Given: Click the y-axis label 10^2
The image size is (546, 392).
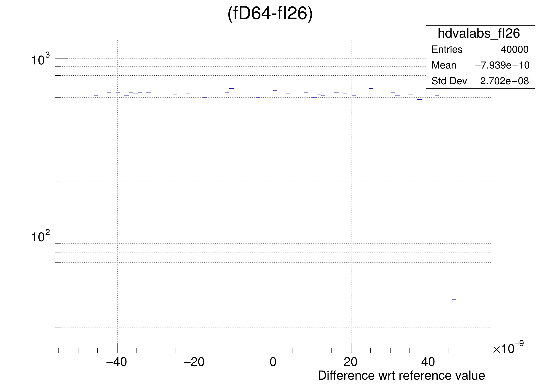Looking at the screenshot, I should [40, 236].
